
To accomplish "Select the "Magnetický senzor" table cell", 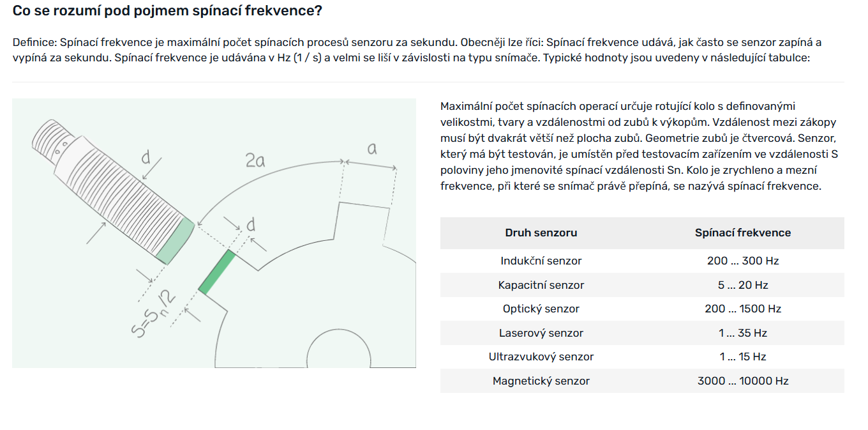I will pyautogui.click(x=541, y=381).
